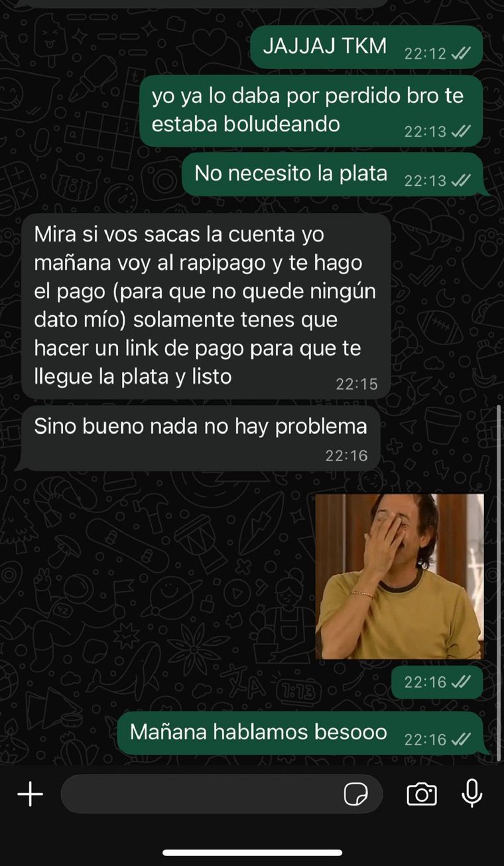Viewport: 504px width, 866px height.
Task: Select the "Sino bueno nada no hay problema" message
Action: pyautogui.click(x=201, y=438)
